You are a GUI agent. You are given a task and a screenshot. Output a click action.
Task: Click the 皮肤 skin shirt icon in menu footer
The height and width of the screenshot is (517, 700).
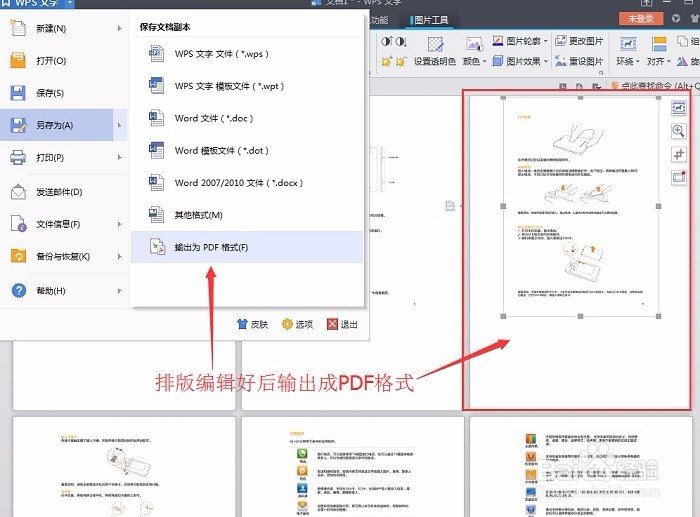[x=252, y=324]
